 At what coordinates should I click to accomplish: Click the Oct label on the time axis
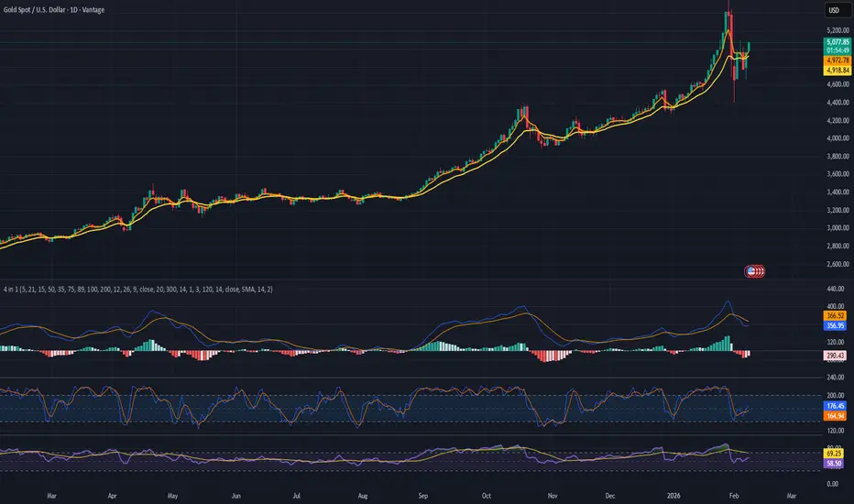coord(487,497)
